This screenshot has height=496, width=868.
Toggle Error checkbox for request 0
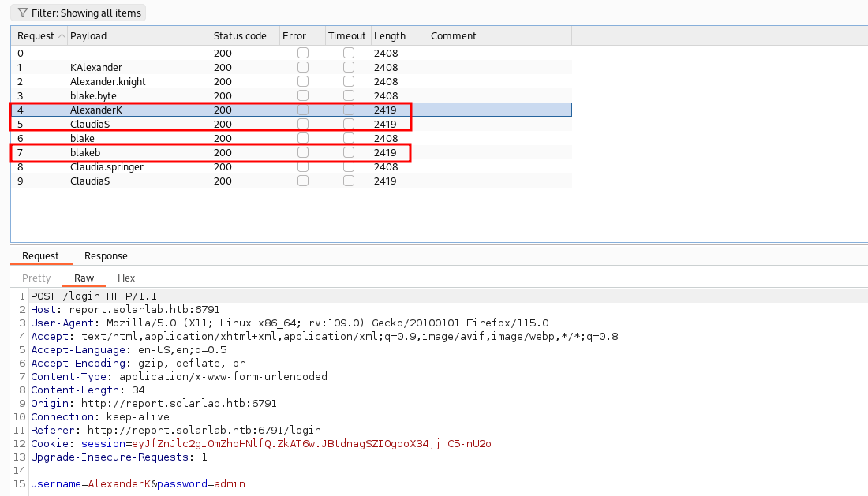point(303,53)
